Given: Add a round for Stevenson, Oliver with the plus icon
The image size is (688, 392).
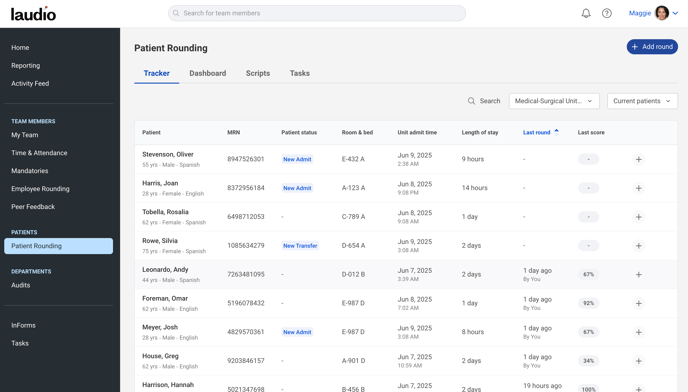Looking at the screenshot, I should [x=639, y=159].
